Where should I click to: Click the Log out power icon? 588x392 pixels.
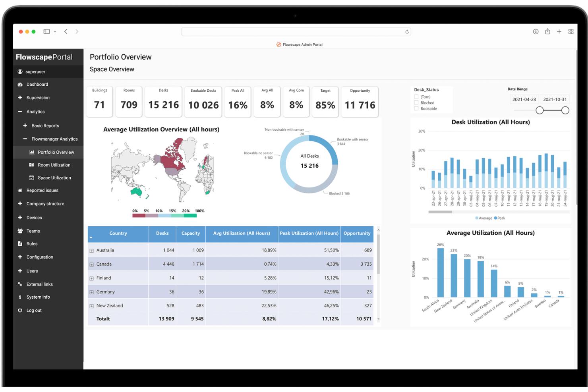(x=20, y=310)
